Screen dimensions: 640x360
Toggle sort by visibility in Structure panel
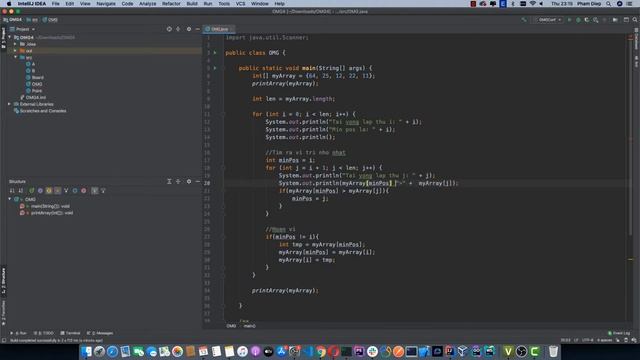coord(12,191)
